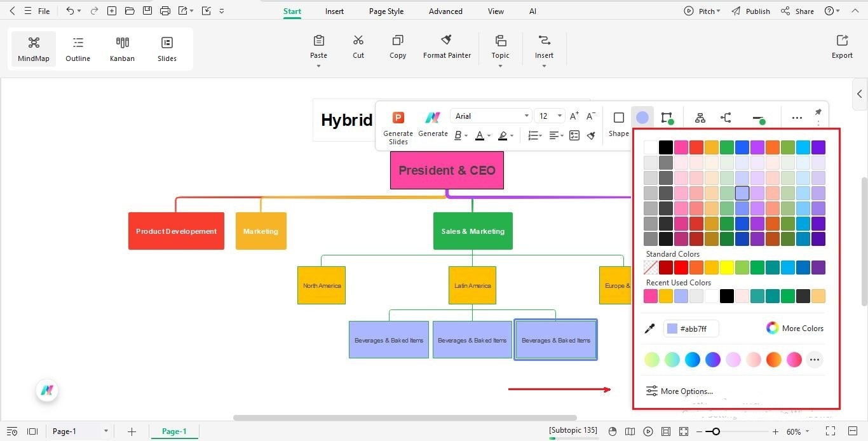This screenshot has height=441, width=868.
Task: Click the New file plus icon
Action: click(x=112, y=11)
